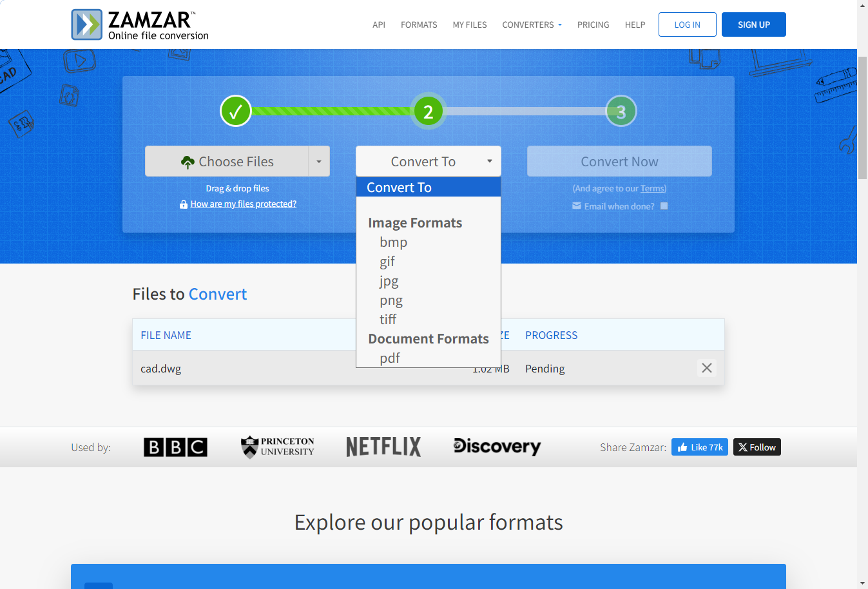Collapse the Convert To dropdown

428,161
